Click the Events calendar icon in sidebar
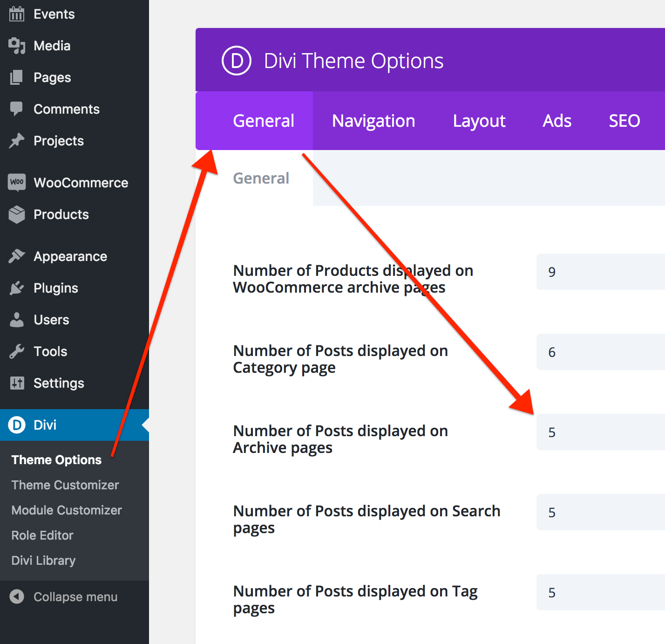665x644 pixels. pyautogui.click(x=17, y=14)
